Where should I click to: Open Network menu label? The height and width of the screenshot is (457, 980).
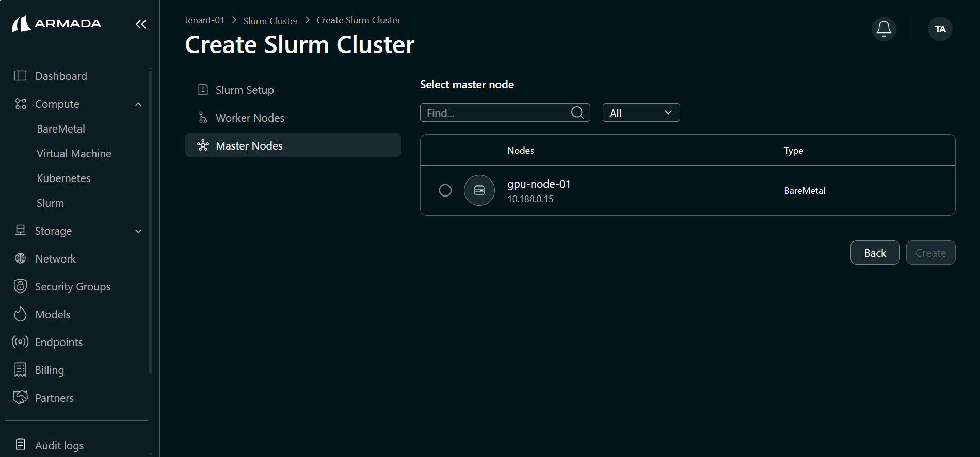pyautogui.click(x=56, y=259)
